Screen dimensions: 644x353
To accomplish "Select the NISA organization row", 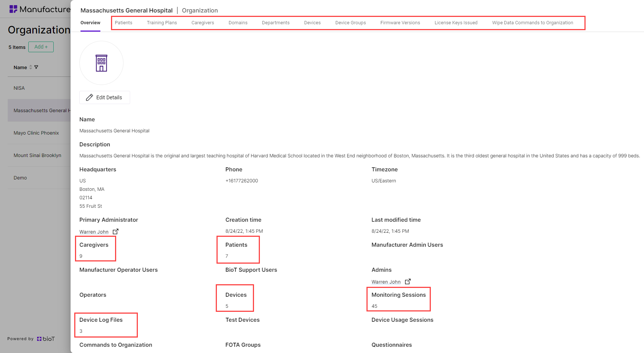I will click(x=39, y=88).
